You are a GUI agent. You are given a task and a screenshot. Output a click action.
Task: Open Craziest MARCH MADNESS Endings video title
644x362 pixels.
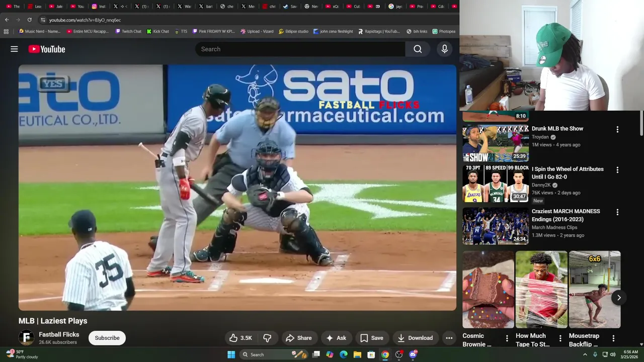coord(566,215)
